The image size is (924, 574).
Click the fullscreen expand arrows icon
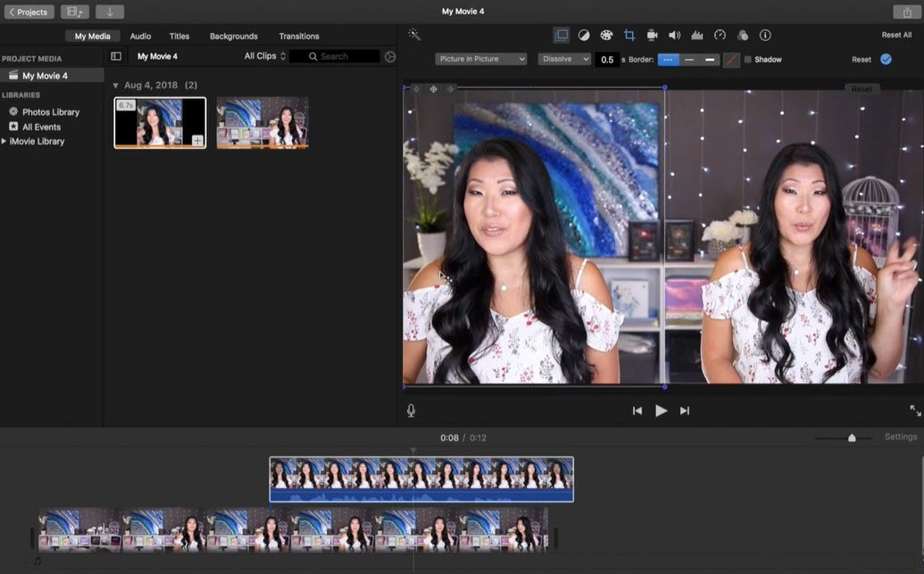915,411
